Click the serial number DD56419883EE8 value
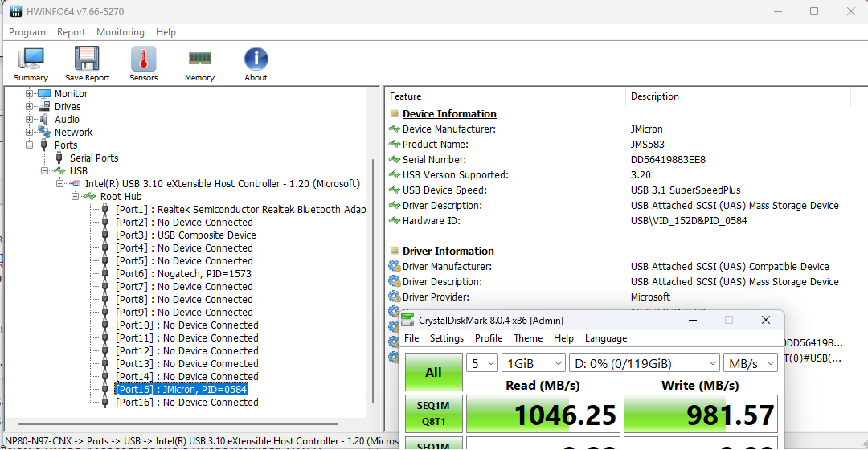Screen dimensions: 868x450 pos(668,159)
